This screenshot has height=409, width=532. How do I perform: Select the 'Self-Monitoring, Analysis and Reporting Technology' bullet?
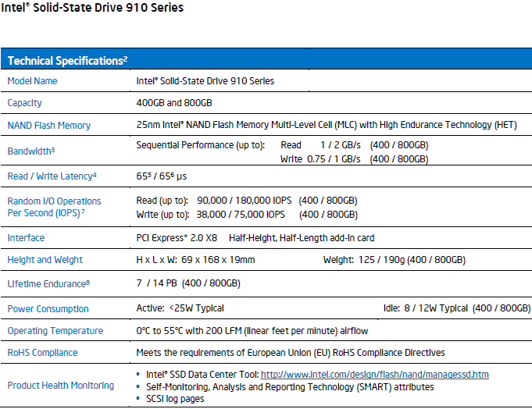click(x=290, y=387)
